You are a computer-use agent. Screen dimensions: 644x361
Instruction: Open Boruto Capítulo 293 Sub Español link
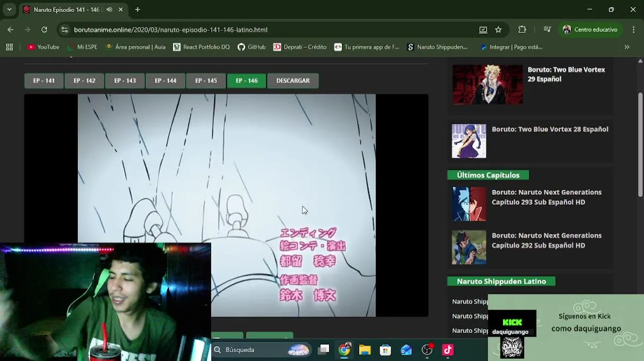coord(546,197)
